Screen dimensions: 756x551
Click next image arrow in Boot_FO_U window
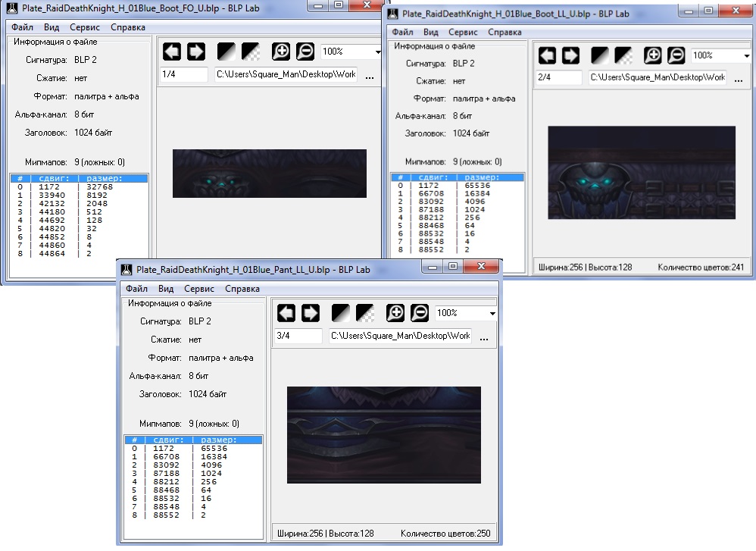pos(196,52)
